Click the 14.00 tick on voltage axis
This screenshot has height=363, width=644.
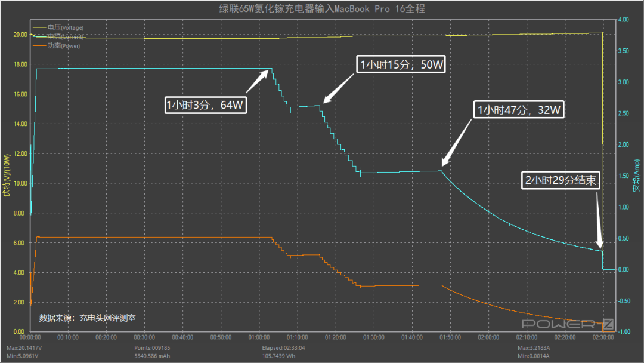(20, 124)
